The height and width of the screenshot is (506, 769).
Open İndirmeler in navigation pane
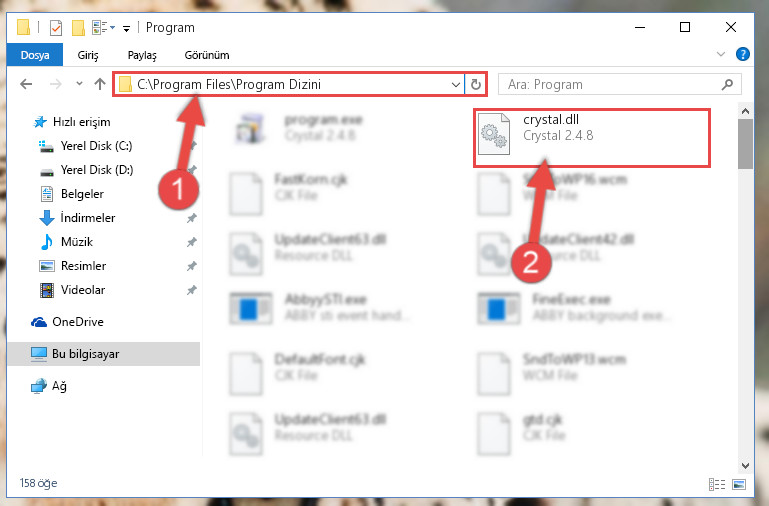(88, 218)
